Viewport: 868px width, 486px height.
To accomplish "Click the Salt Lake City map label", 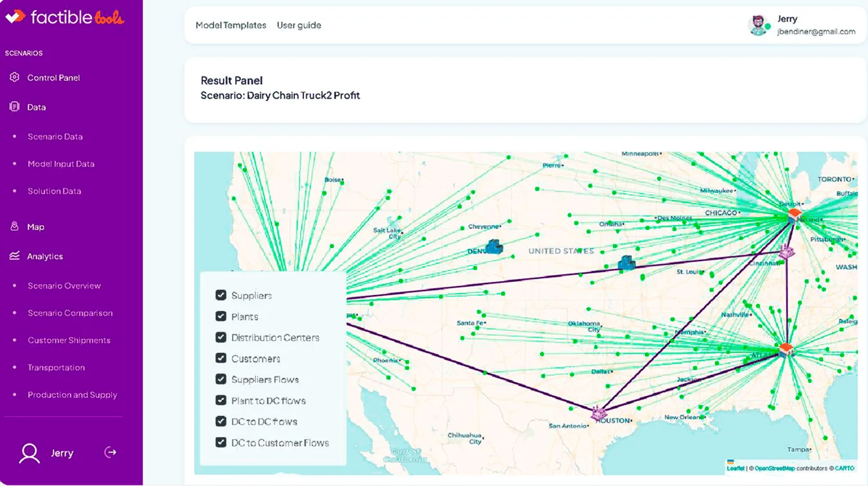I will [x=387, y=233].
